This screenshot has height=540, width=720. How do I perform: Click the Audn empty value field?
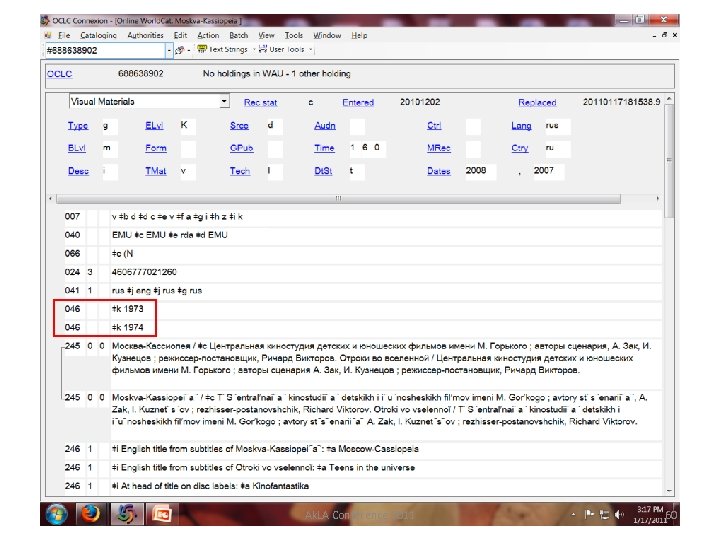pos(357,126)
